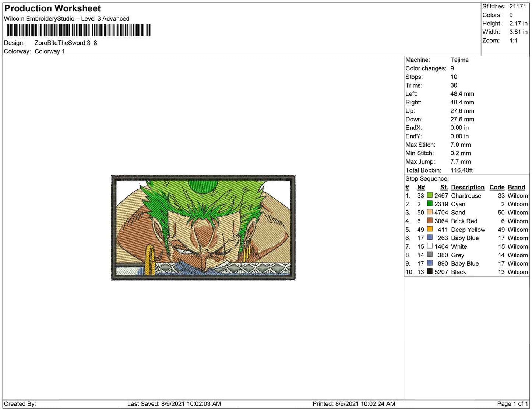The width and height of the screenshot is (532, 409).
Task: Click the Sand color swatch
Action: pyautogui.click(x=430, y=212)
